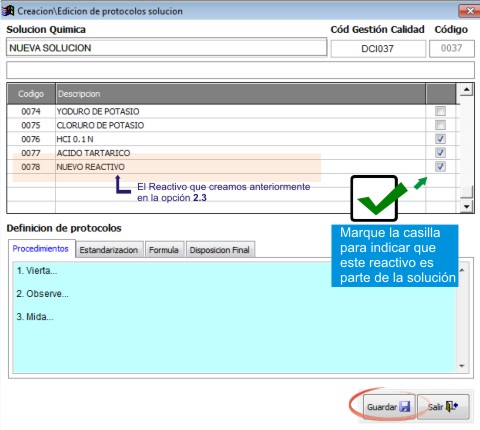Close the protocolos solucion window
480x430 pixels.
point(470,11)
